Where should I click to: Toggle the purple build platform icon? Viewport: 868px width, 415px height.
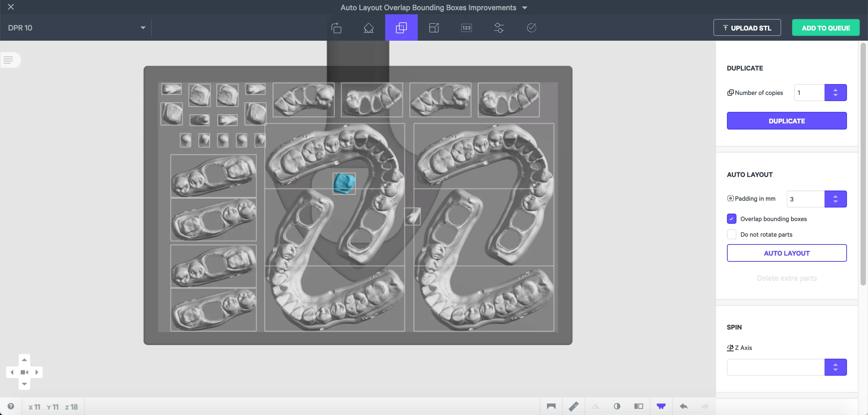(661, 406)
